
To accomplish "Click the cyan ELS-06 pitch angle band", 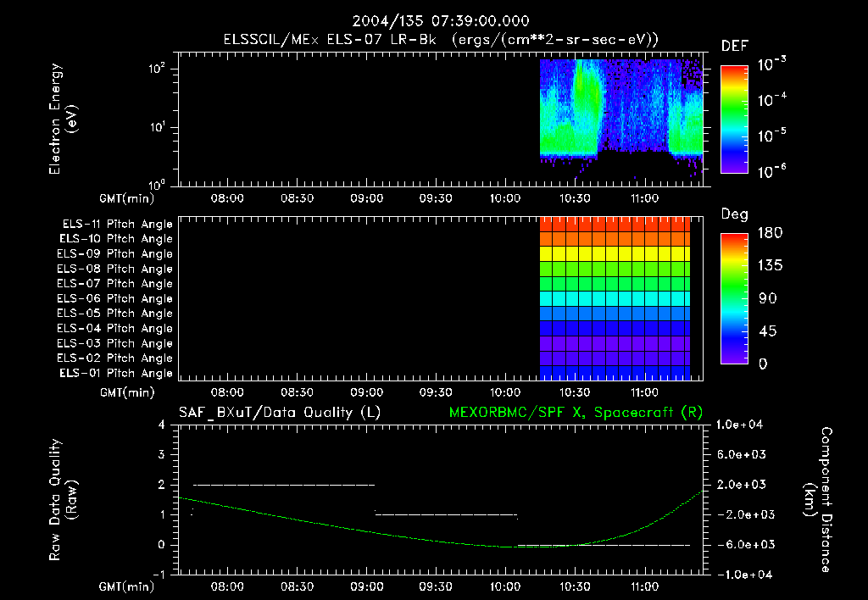I will tap(615, 298).
